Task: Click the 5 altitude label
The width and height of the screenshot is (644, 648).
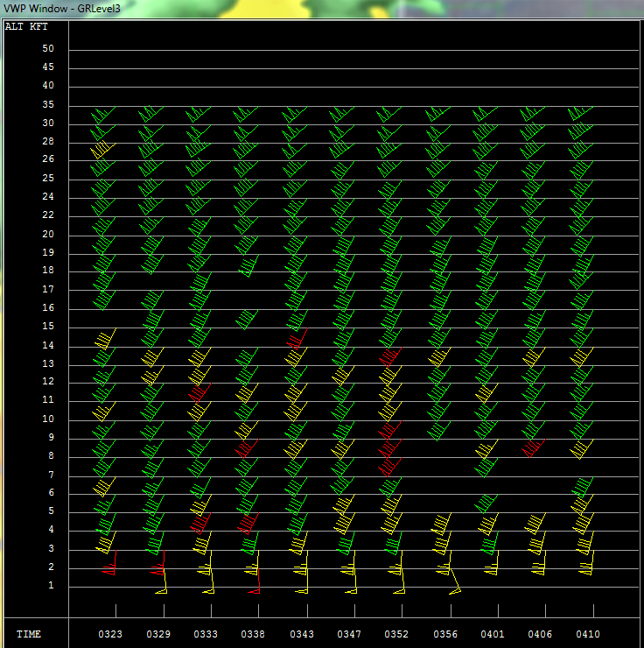Action: coord(52,511)
